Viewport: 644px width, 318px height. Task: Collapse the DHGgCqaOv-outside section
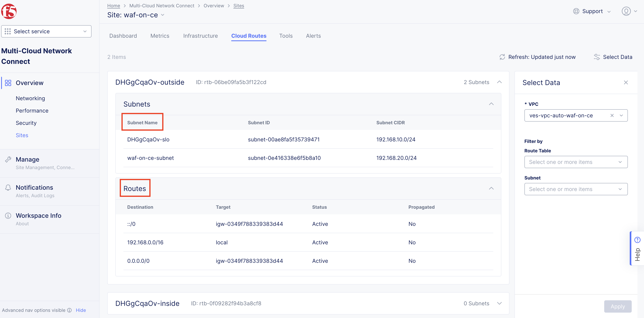point(499,82)
